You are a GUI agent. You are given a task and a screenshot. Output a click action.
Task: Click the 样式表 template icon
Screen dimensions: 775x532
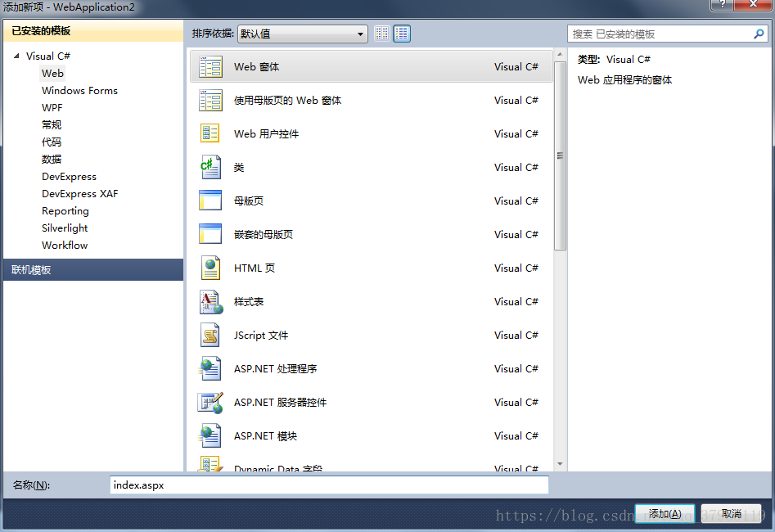click(x=211, y=301)
